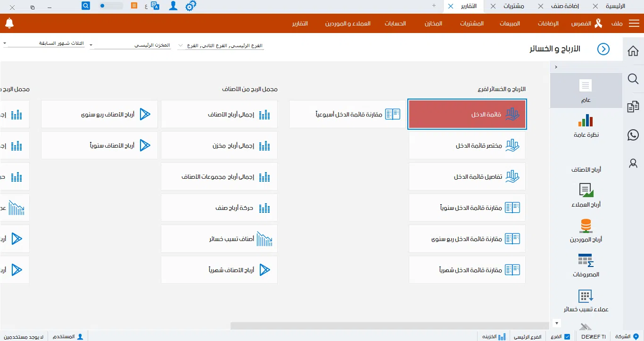Screen dimensions: 644x341
Task: Open the branch selection dropdown
Action: 220,45
